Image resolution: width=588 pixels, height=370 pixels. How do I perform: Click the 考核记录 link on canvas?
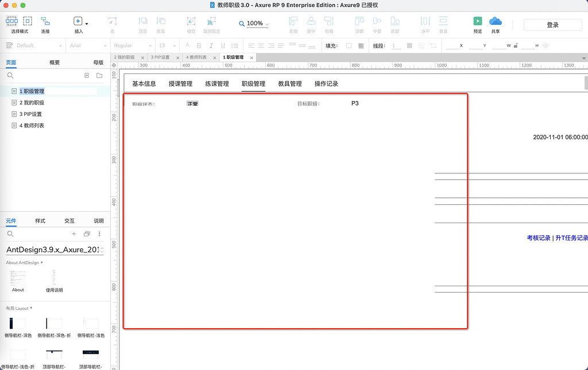click(x=539, y=238)
